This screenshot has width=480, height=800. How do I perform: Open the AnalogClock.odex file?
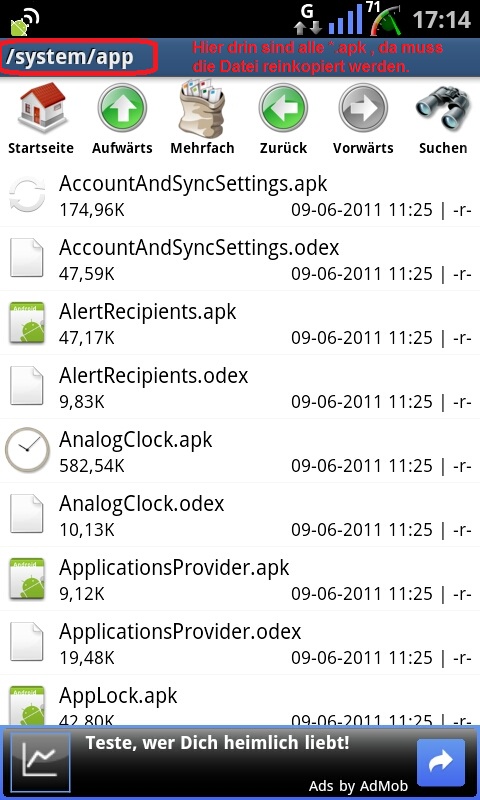[240, 515]
